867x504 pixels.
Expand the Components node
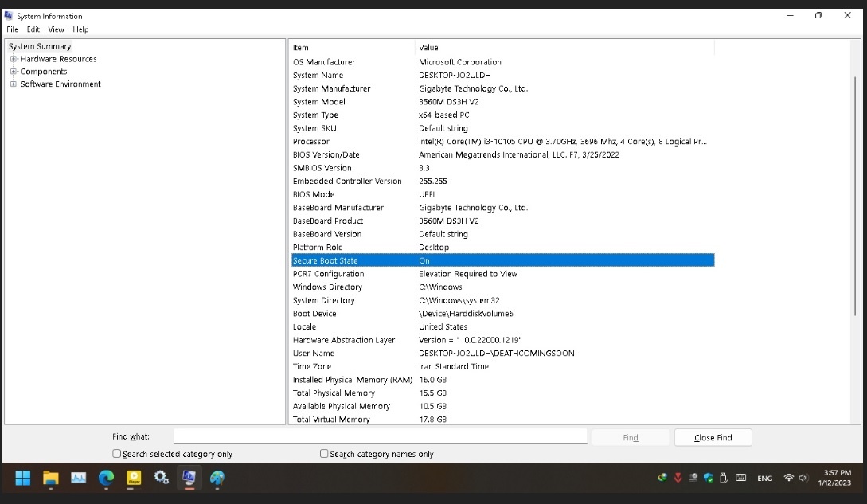click(14, 72)
